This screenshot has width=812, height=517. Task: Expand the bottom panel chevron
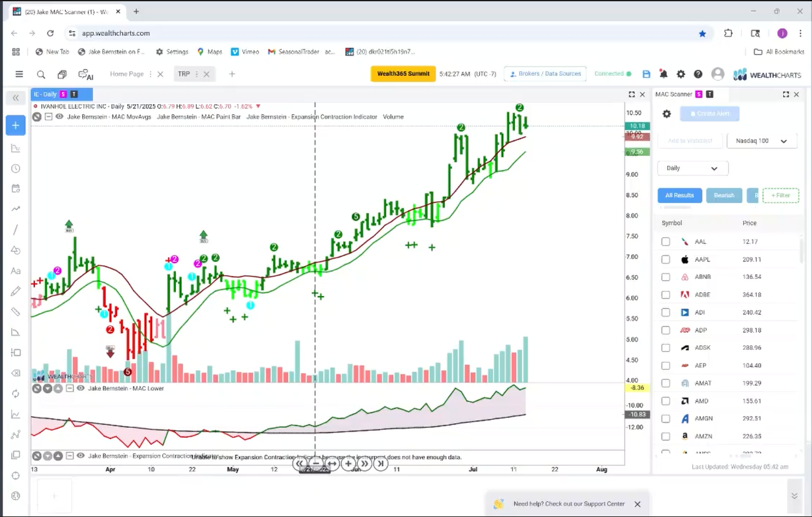794,496
